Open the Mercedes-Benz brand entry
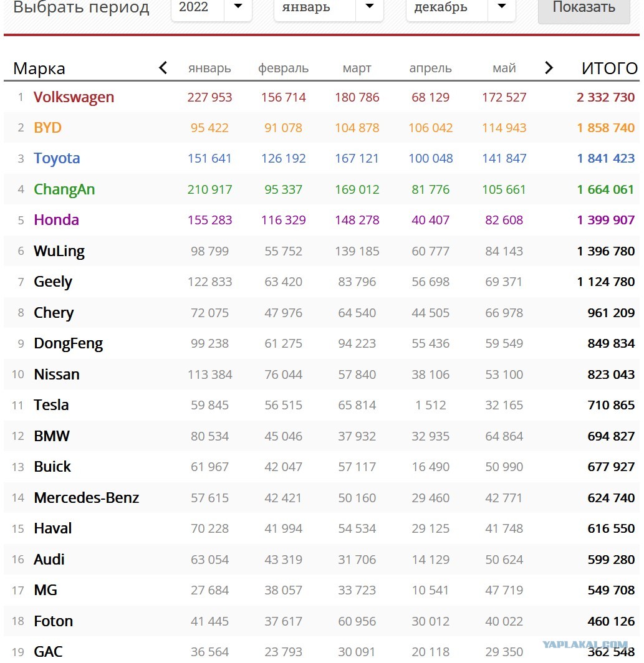 86,498
